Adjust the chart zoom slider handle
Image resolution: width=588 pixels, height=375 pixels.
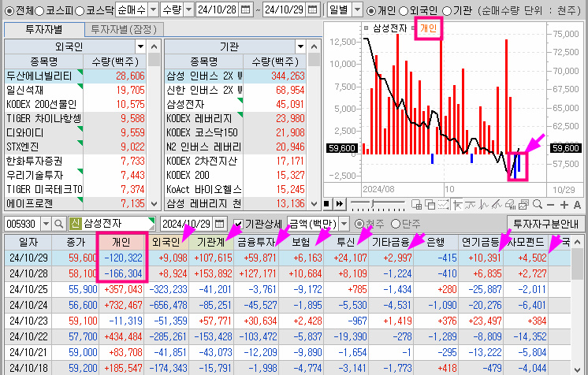click(372, 204)
